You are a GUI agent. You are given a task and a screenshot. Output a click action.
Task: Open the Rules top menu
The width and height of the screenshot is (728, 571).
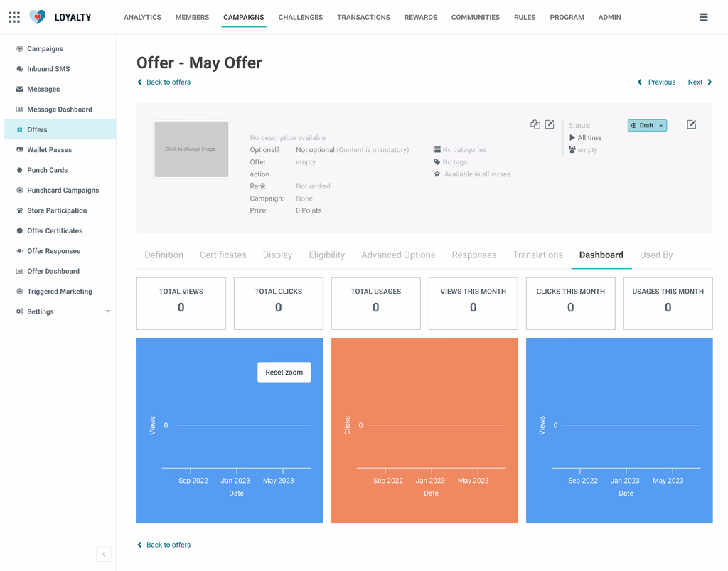coord(525,17)
